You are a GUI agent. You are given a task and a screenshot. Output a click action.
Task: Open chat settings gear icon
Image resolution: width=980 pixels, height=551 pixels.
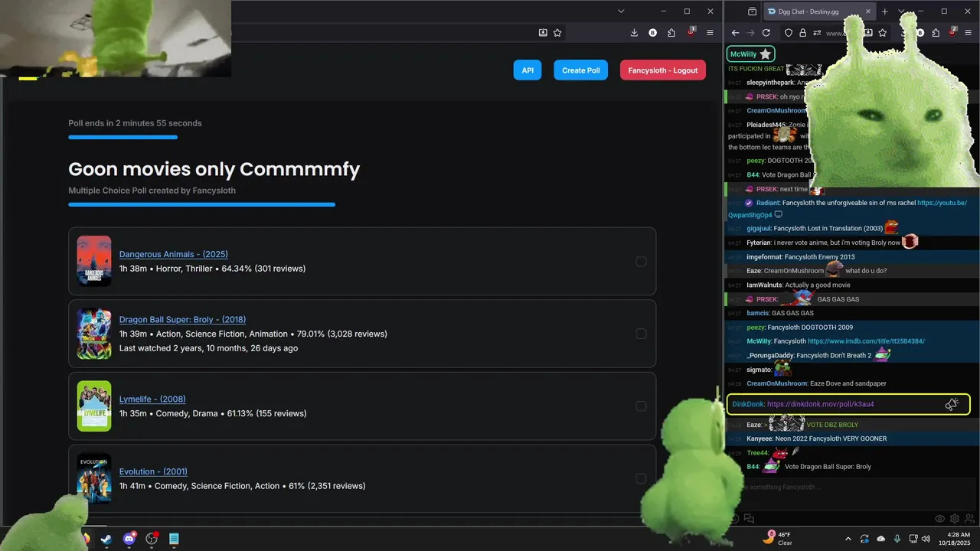(x=955, y=519)
